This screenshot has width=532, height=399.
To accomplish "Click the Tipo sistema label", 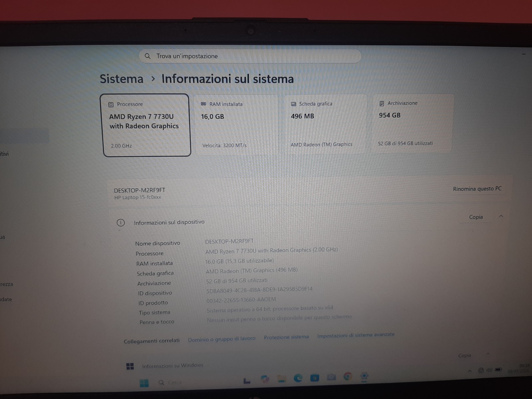I will [155, 312].
